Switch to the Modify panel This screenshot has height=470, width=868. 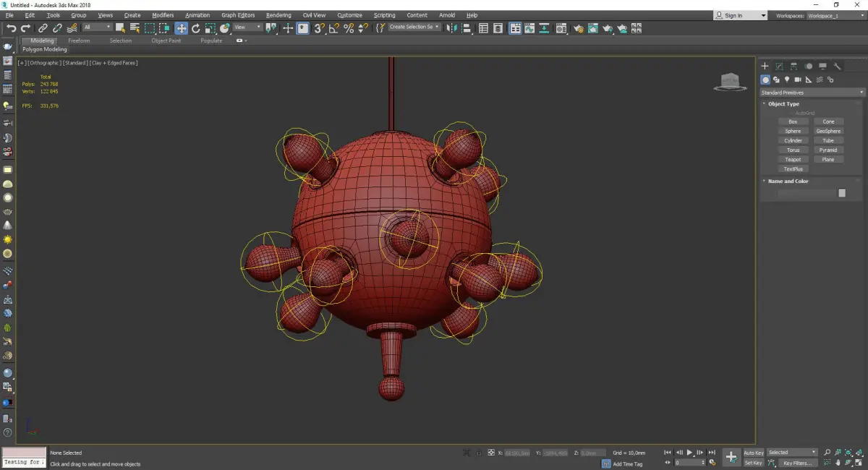[x=779, y=66]
